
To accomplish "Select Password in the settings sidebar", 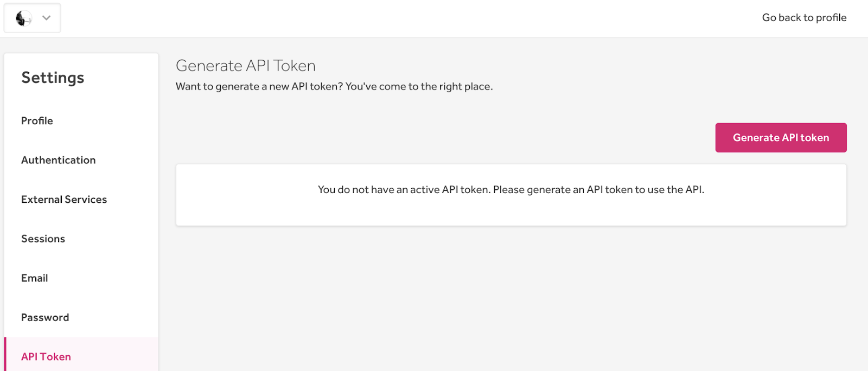I will [x=45, y=317].
